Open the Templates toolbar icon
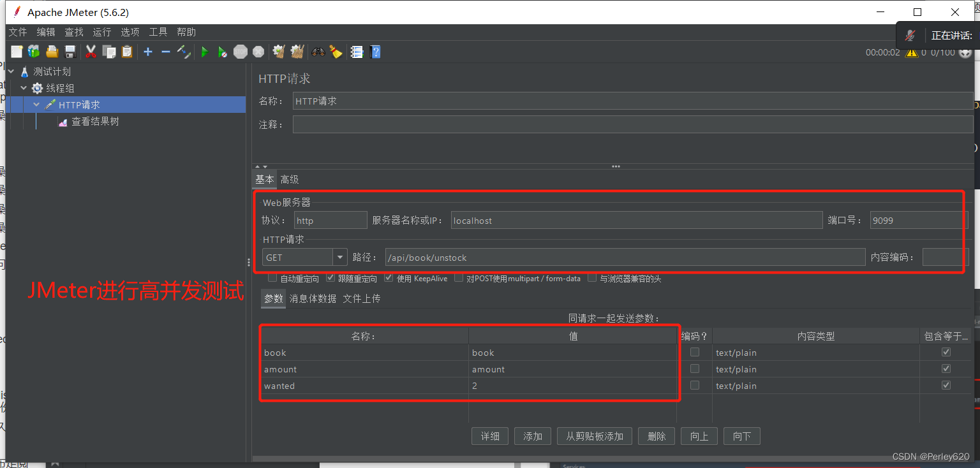This screenshot has width=980, height=468. tap(34, 52)
